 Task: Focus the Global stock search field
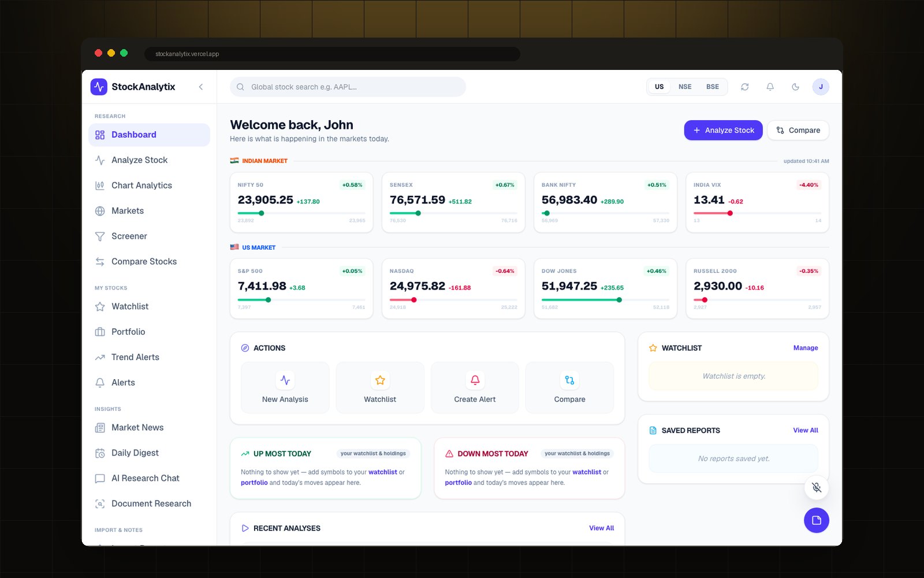(x=348, y=87)
